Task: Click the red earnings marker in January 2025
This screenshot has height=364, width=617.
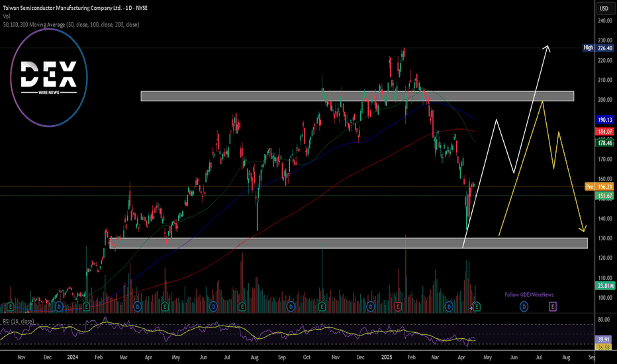Action: click(398, 306)
